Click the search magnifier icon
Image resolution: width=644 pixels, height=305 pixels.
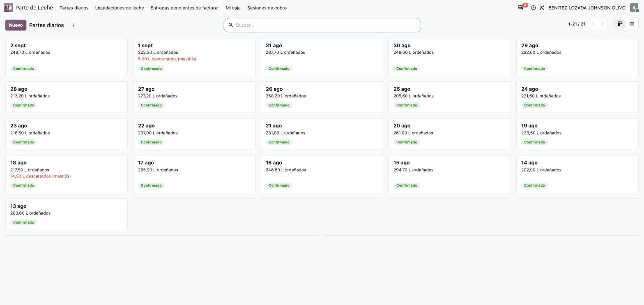[x=231, y=25]
